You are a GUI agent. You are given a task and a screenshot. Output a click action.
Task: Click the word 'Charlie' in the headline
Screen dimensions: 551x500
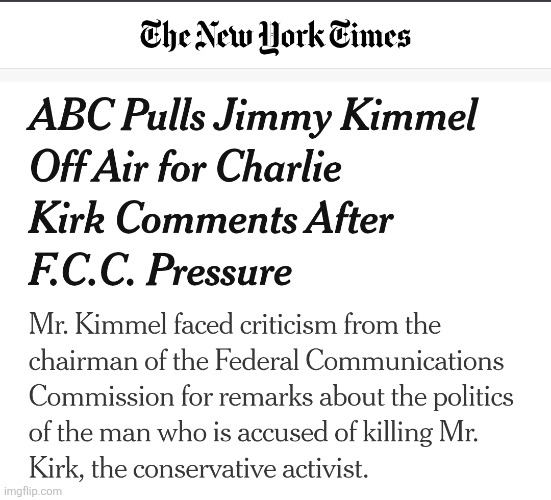(279, 166)
